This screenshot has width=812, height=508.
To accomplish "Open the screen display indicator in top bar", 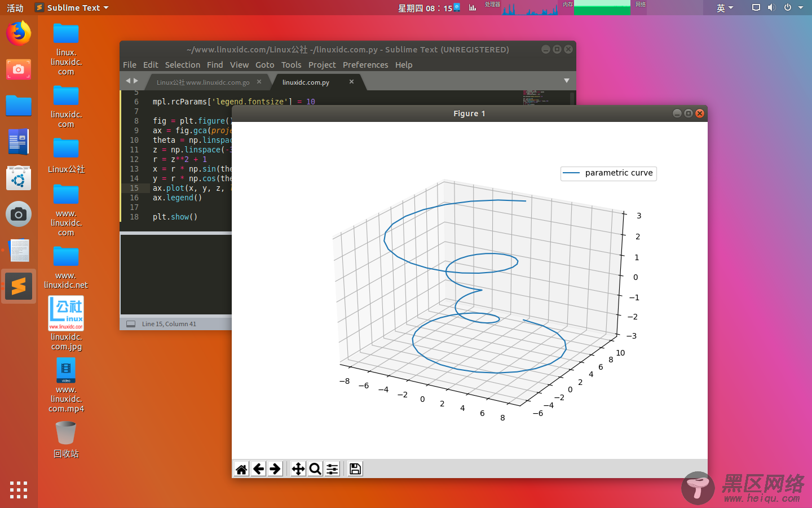I will click(756, 7).
